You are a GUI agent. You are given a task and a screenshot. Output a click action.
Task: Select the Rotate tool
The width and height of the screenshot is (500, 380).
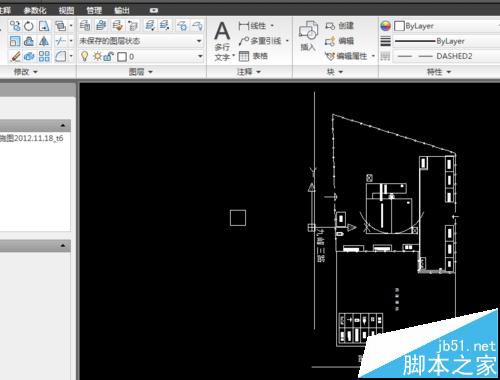(x=29, y=26)
